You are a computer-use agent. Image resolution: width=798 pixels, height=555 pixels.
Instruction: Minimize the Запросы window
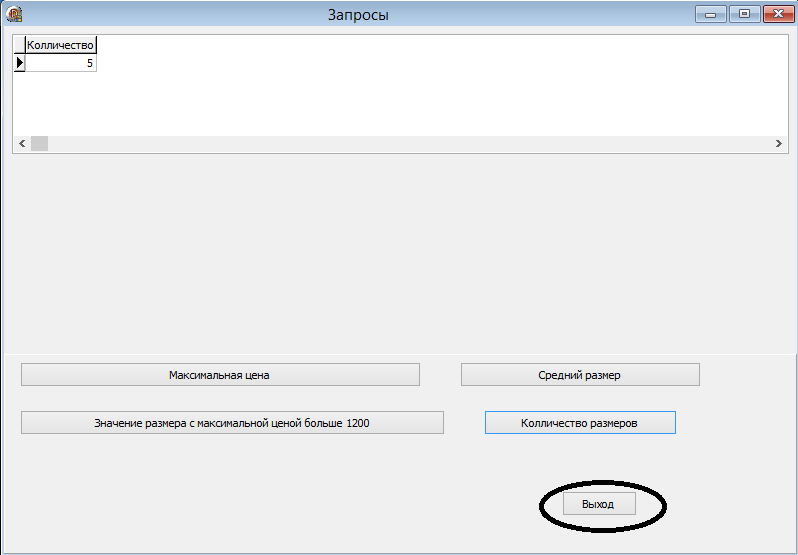point(711,14)
